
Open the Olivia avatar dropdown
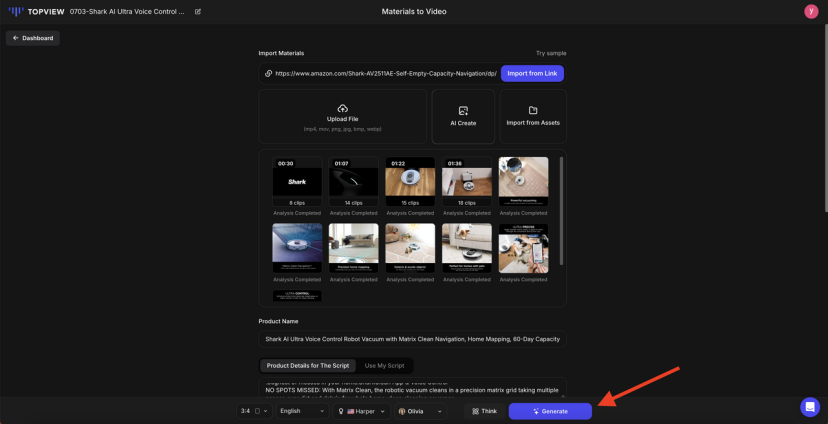coord(420,411)
